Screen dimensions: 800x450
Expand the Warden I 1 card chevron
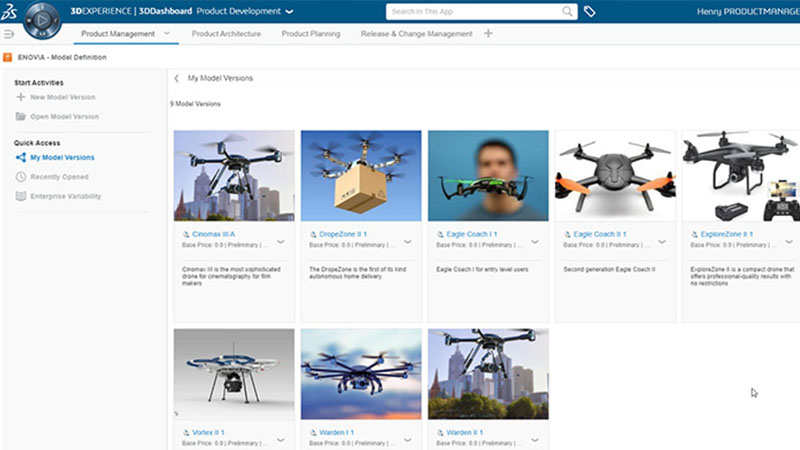tap(408, 439)
